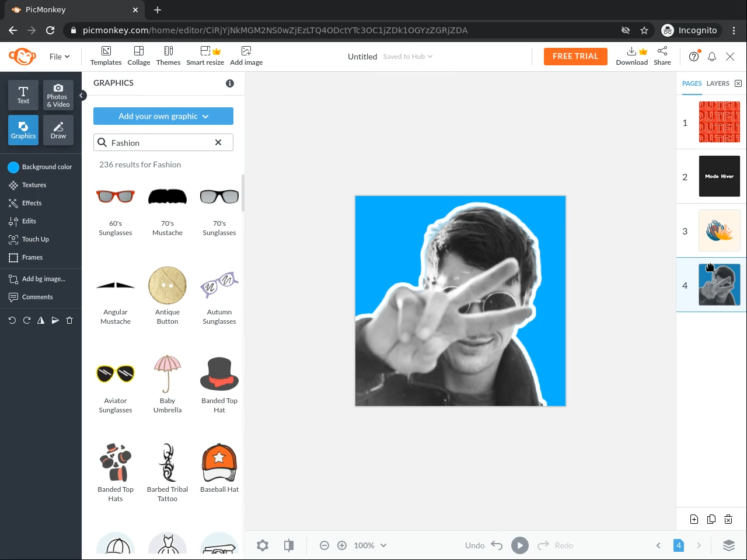Play the slideshow preview
Image resolution: width=747 pixels, height=560 pixels.
(520, 545)
